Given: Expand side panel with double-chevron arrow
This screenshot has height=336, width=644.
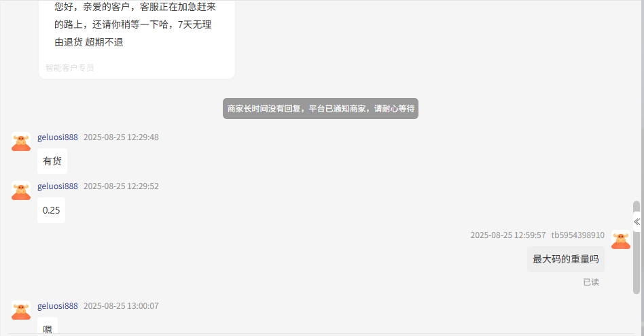Looking at the screenshot, I should pyautogui.click(x=637, y=222).
